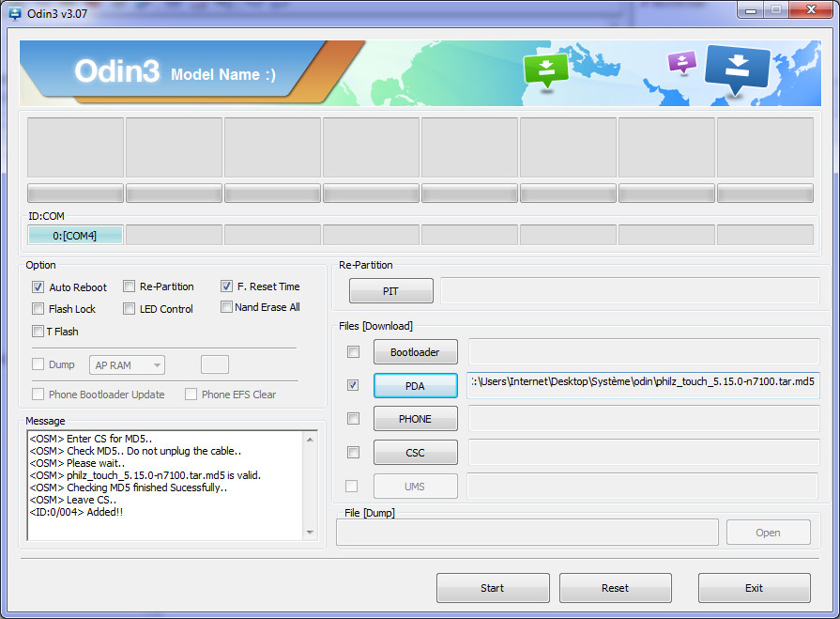Click the green download bubble icon in banner

[546, 71]
